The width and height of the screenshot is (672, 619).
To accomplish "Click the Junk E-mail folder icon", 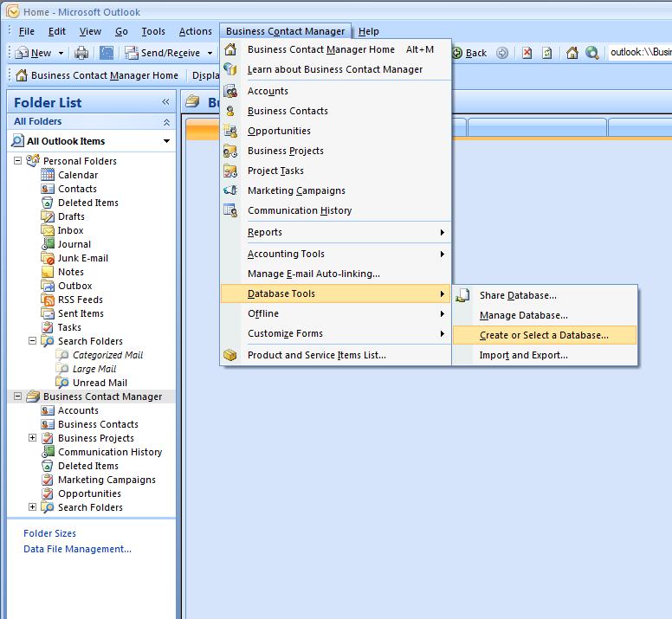I will (48, 258).
